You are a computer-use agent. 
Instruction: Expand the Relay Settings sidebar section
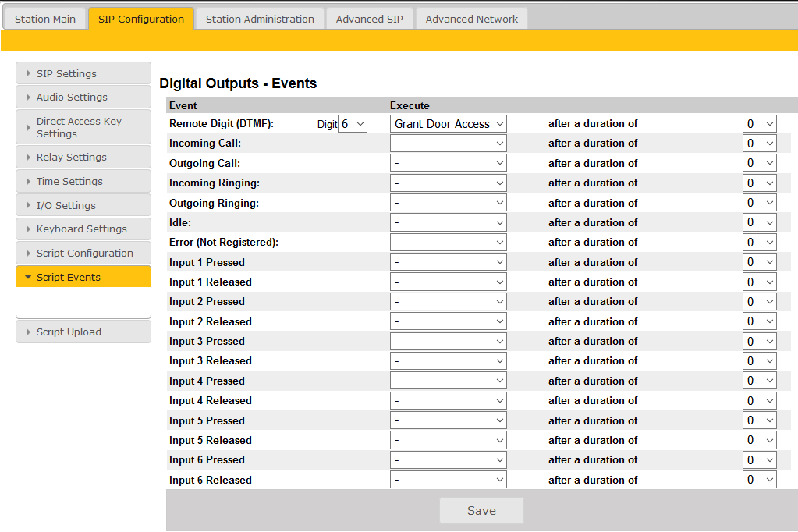[83, 157]
